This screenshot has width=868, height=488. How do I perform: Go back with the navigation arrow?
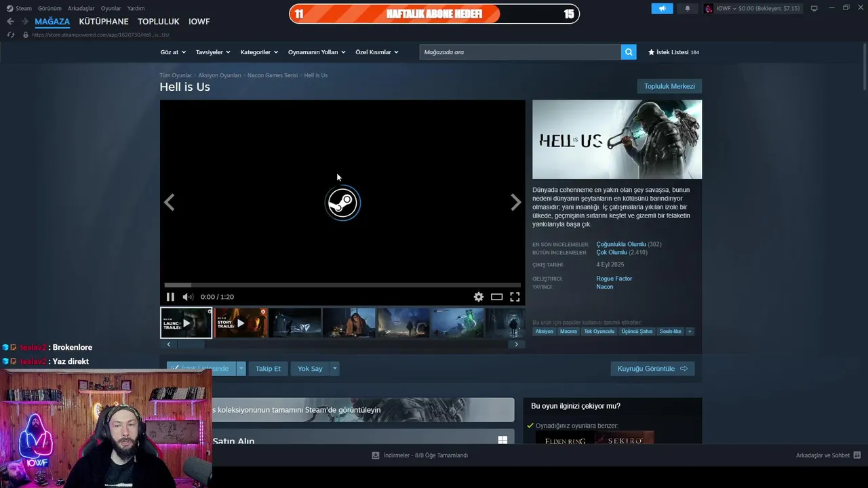tap(10, 22)
